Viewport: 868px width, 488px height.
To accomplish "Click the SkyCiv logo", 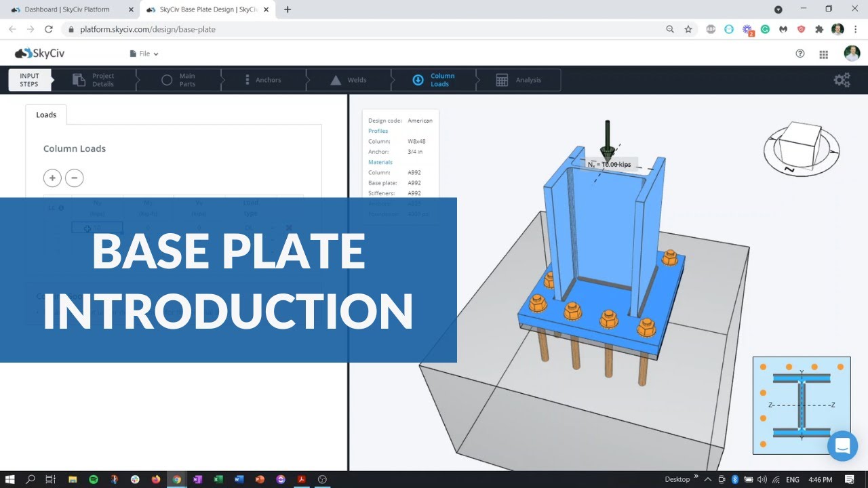I will 39,54.
